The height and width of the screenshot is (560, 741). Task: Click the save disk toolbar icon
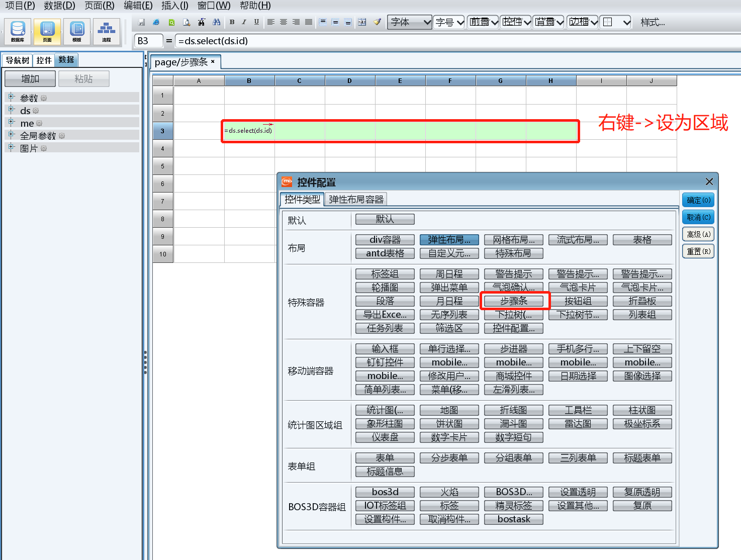(142, 22)
